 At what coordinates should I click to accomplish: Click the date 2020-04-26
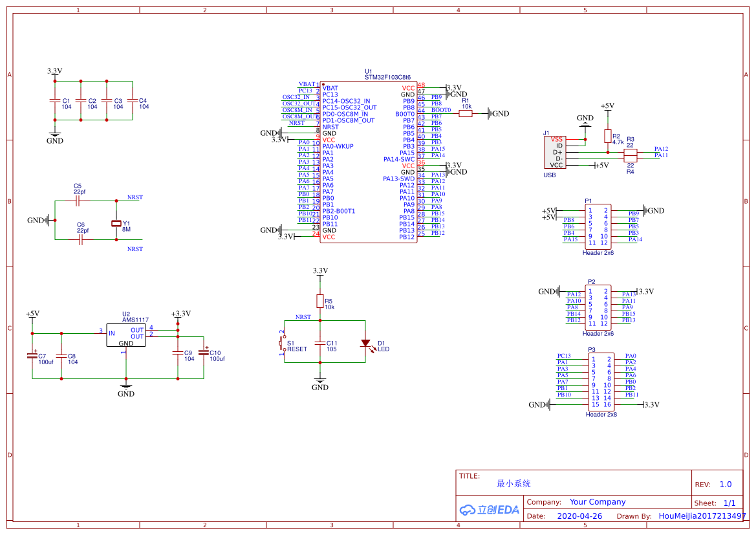pos(579,516)
